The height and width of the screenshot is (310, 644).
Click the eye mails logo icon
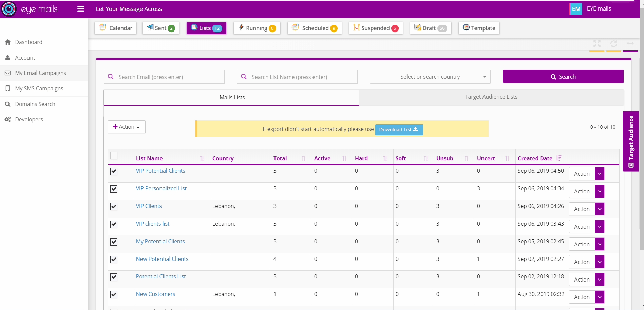pyautogui.click(x=9, y=9)
